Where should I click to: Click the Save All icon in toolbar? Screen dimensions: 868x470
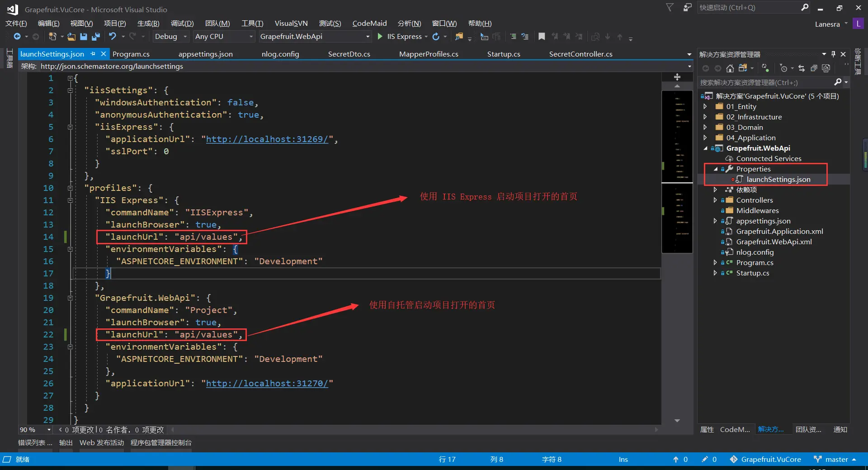pos(96,37)
